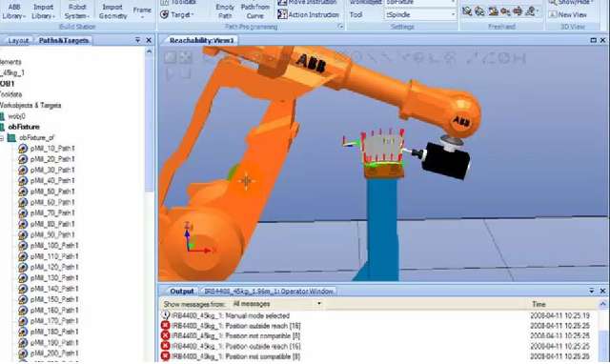Switch to the Operator Window tab
Viewport: 610px width, 364px height.
tap(269, 291)
